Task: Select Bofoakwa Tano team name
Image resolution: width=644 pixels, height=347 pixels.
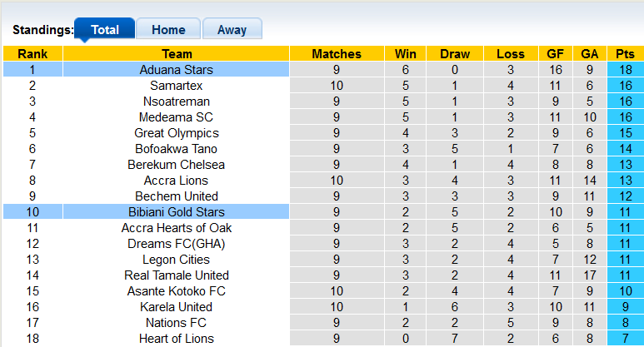Action: [177, 149]
